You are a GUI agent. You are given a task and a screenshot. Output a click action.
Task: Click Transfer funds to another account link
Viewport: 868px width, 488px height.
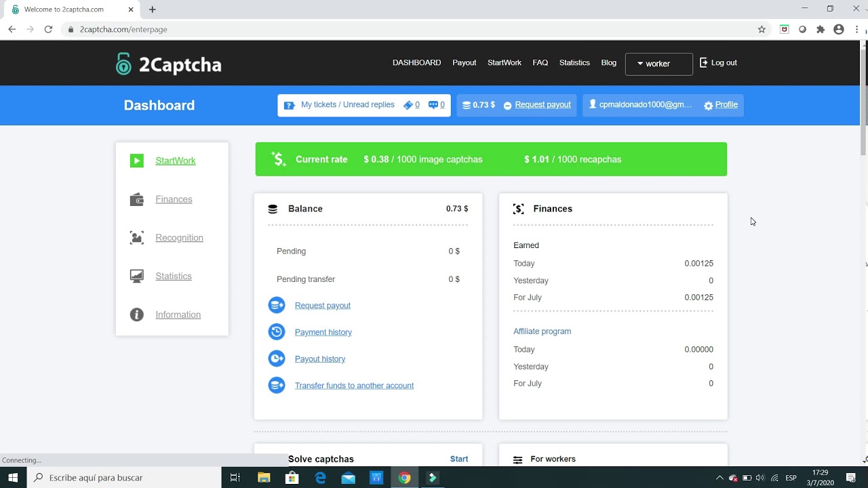(354, 386)
